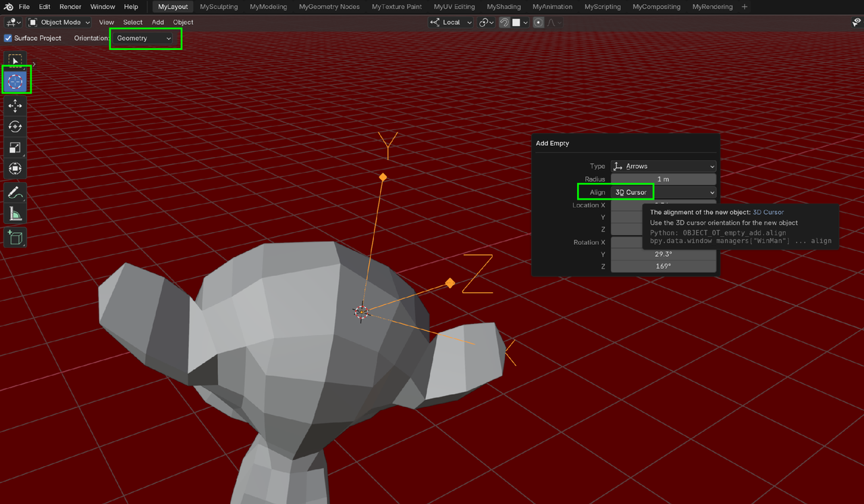The width and height of the screenshot is (864, 504).
Task: Click the Radius 1 m input field
Action: click(663, 179)
